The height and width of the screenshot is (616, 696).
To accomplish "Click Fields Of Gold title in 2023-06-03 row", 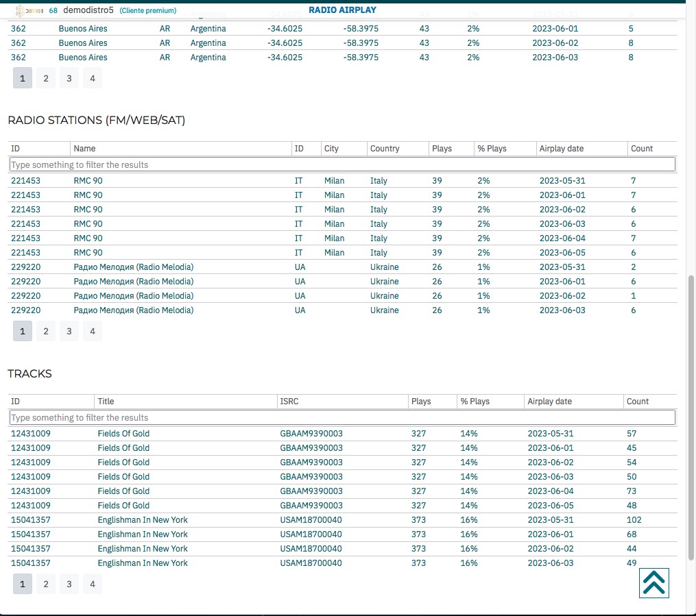I will point(123,476).
